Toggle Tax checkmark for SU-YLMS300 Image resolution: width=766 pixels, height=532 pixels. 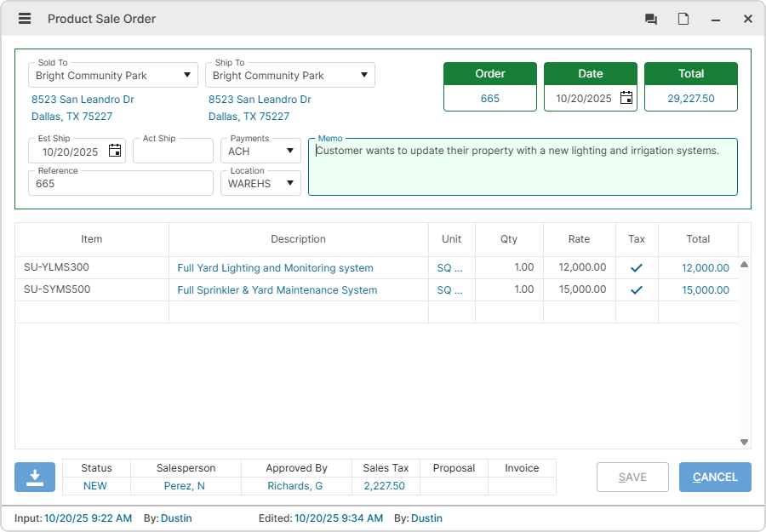(636, 268)
